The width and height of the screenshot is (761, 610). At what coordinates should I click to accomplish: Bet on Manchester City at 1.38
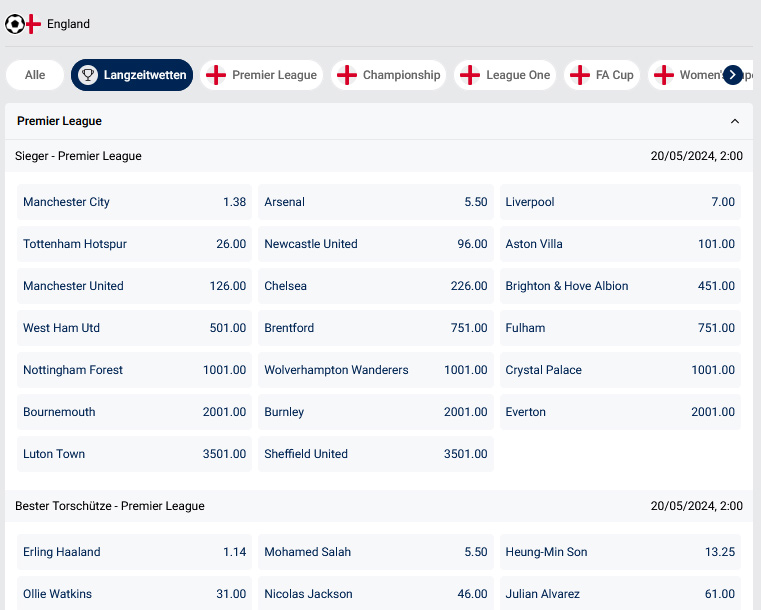(134, 202)
